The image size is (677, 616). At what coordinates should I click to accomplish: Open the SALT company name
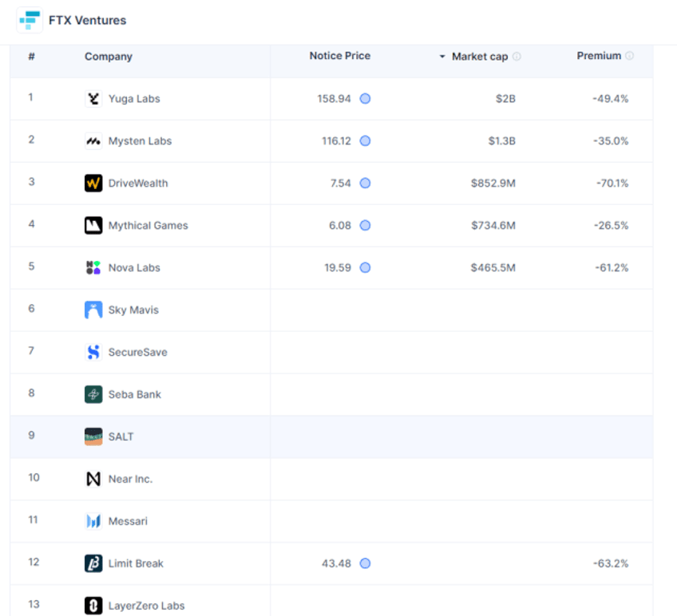click(x=121, y=436)
